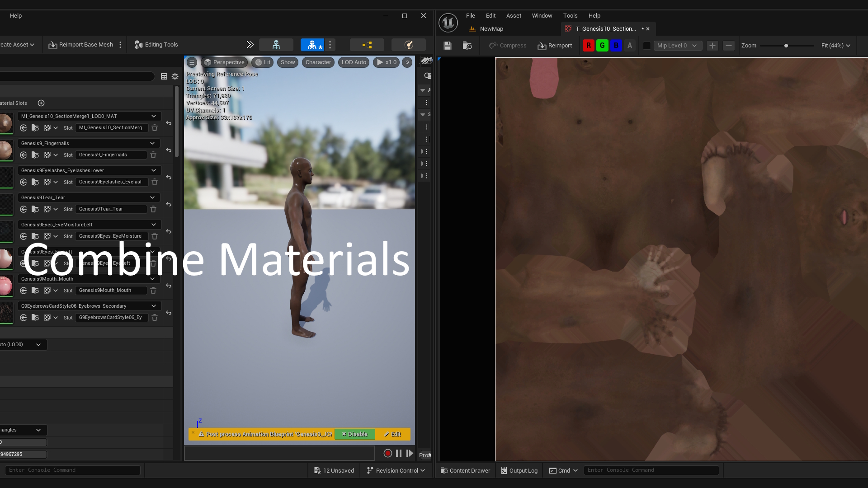Viewport: 868px width, 488px height.
Task: Use selected asset for Genesis9Mouth_Mouth slot
Action: pyautogui.click(x=24, y=291)
